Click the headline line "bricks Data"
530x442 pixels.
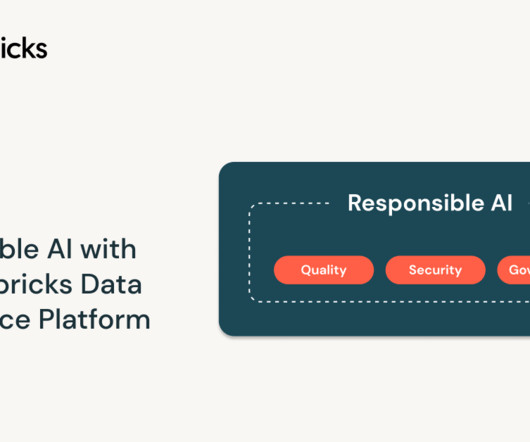point(70,284)
